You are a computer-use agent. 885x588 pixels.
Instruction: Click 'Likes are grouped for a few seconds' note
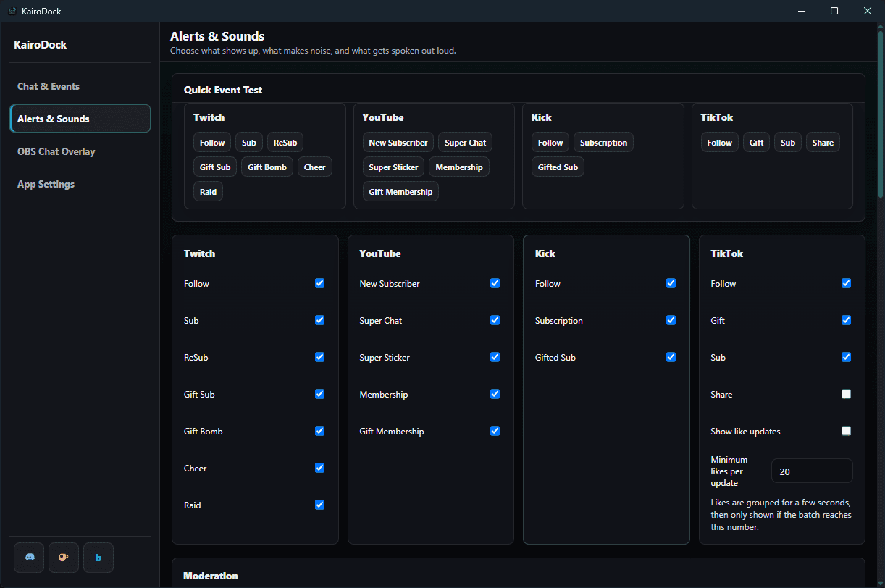tap(781, 515)
